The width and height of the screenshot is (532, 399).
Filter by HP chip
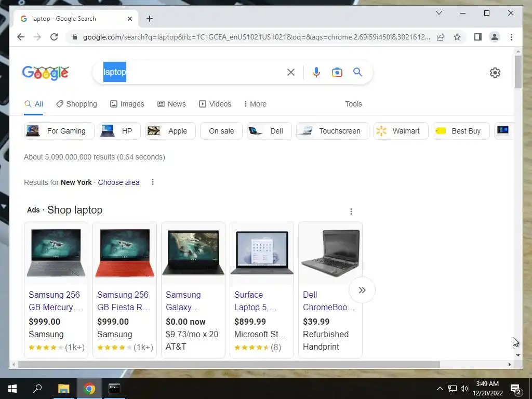point(119,131)
